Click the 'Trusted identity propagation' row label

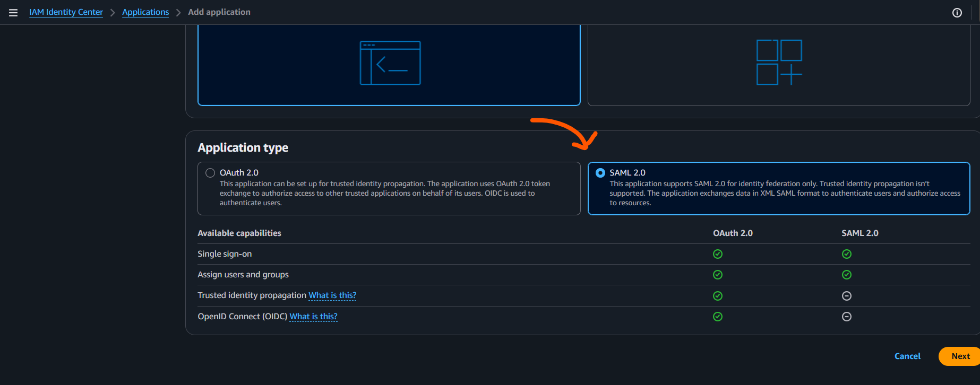(x=252, y=295)
